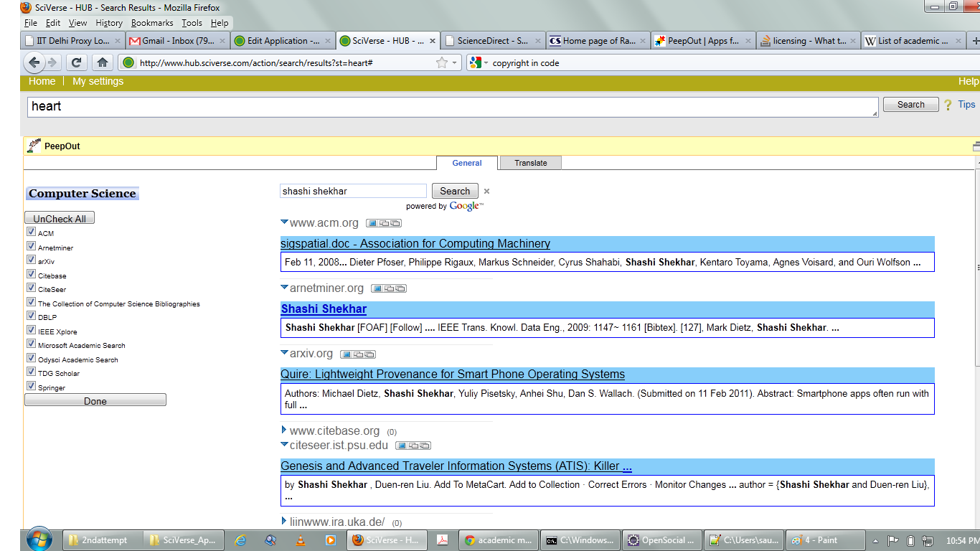Open the search engine selector dropdown
This screenshot has height=551, width=980.
486,63
